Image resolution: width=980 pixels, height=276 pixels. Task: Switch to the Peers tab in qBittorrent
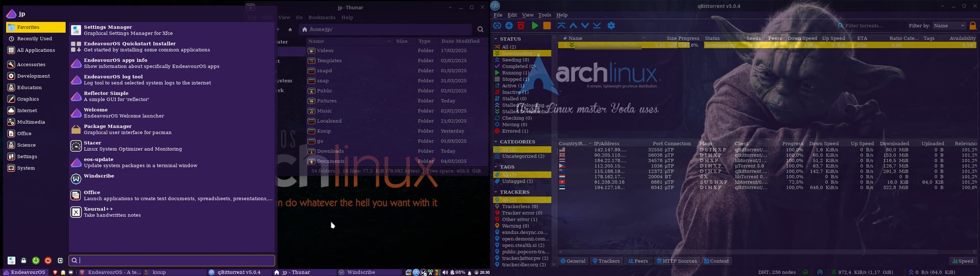[638, 261]
